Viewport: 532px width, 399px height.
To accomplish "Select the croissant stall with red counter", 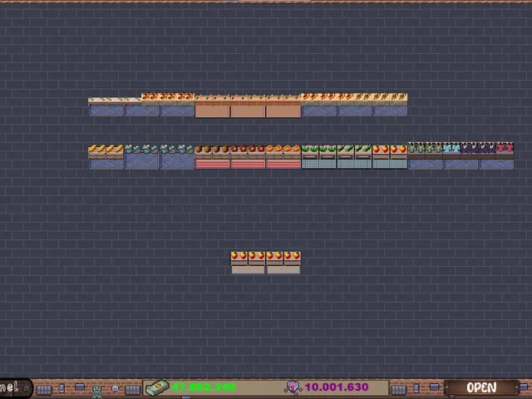I will click(x=283, y=156).
